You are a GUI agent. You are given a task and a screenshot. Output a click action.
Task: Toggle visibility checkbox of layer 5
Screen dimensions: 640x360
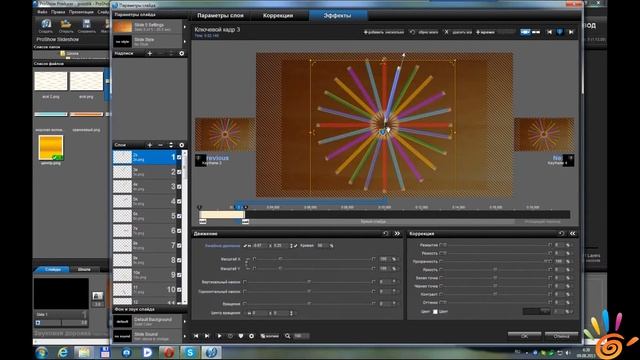point(179,216)
